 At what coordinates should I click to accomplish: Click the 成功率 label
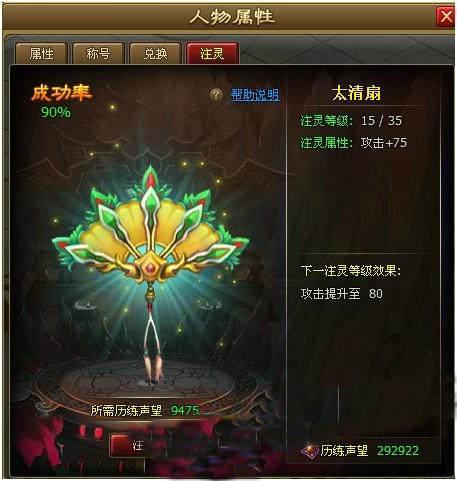pyautogui.click(x=61, y=93)
